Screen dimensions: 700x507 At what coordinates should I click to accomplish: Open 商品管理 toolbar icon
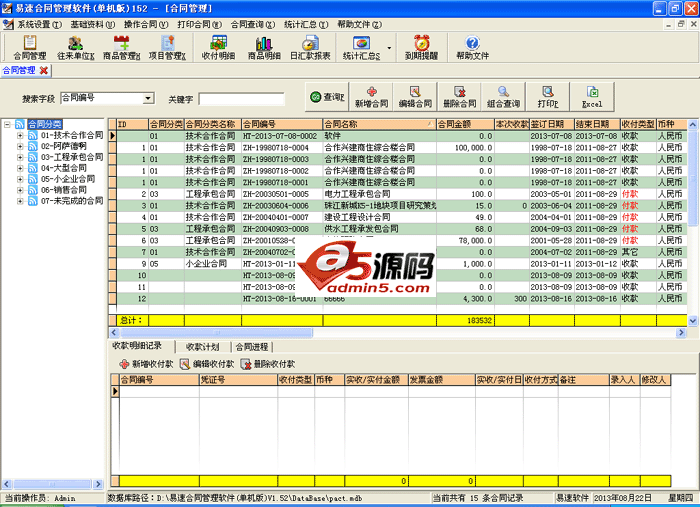(x=121, y=48)
